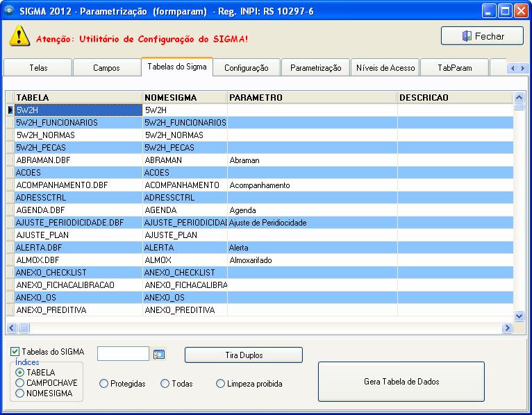This screenshot has width=532, height=415.
Task: Click the horizontal scroll right arrow
Action: (x=507, y=328)
